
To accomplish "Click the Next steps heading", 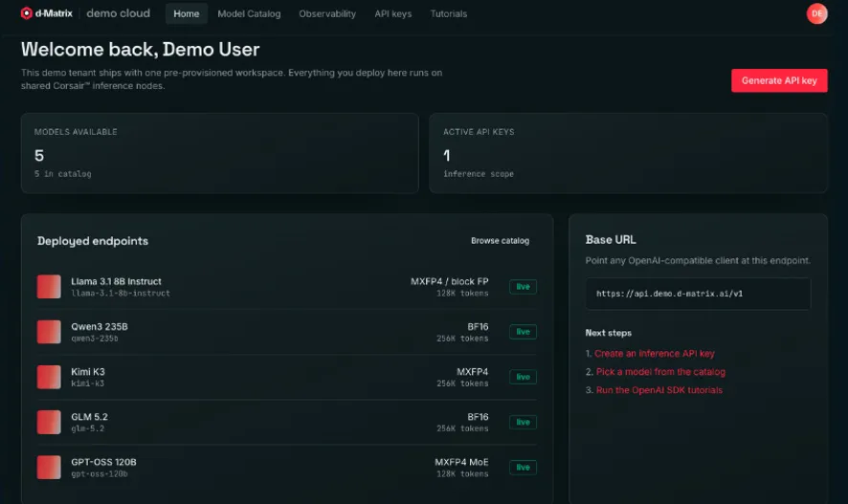I will (x=609, y=333).
